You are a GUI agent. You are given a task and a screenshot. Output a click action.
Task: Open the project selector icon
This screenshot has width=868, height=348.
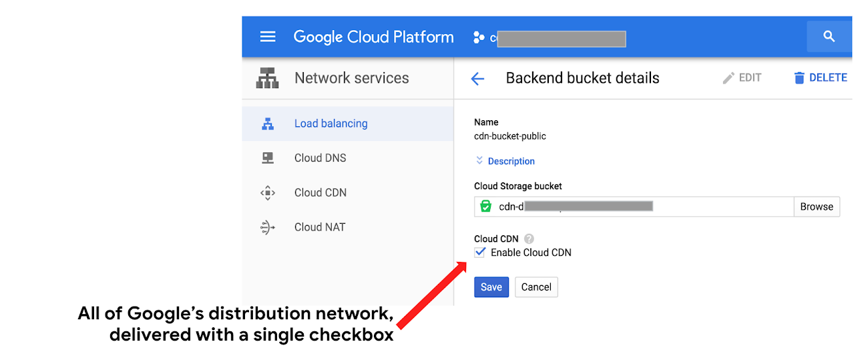click(478, 37)
